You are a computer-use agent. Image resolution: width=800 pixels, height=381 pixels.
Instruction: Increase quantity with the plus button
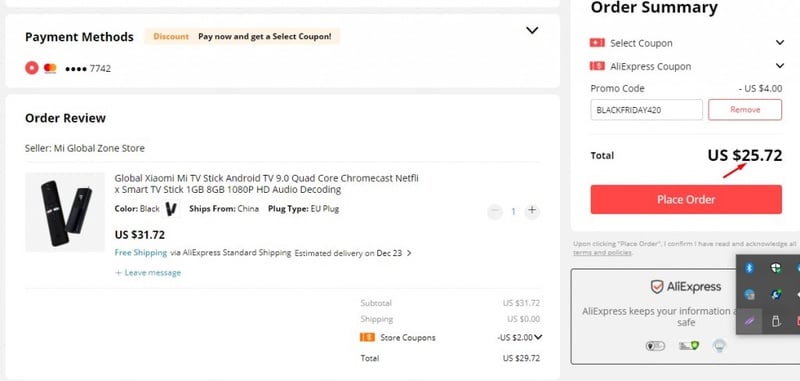pos(532,211)
